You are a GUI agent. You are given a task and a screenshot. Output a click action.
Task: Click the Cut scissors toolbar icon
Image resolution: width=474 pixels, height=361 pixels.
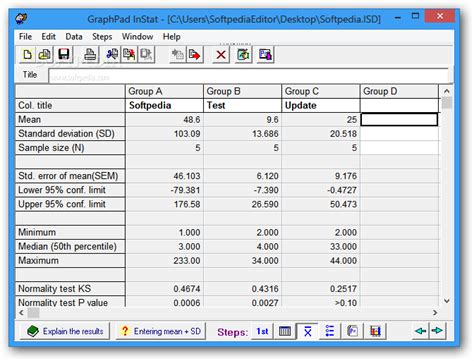pyautogui.click(x=112, y=54)
